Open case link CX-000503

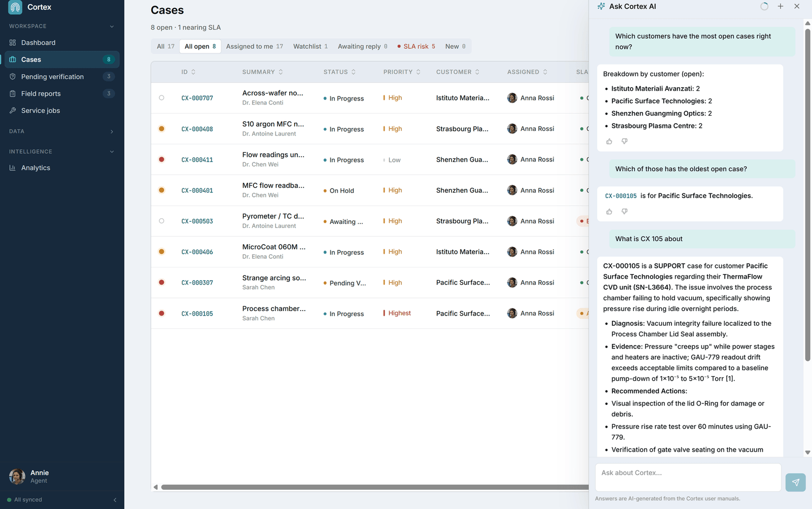[197, 221]
